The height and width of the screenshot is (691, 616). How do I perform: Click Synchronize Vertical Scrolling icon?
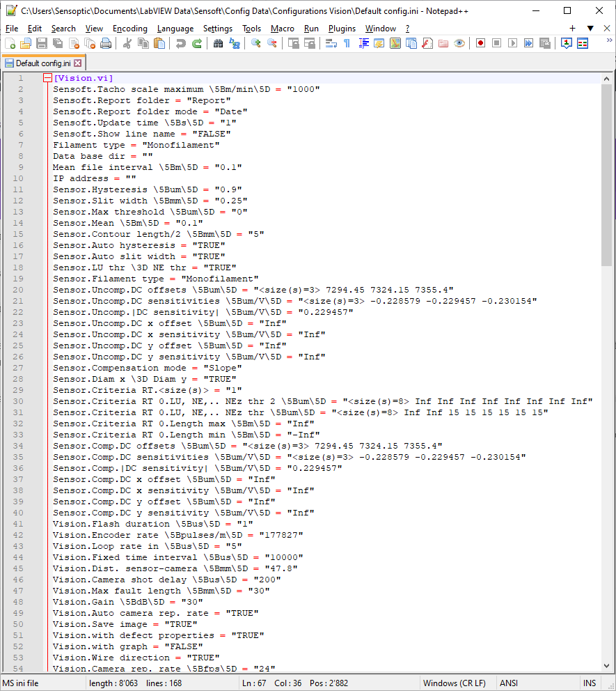[x=293, y=43]
